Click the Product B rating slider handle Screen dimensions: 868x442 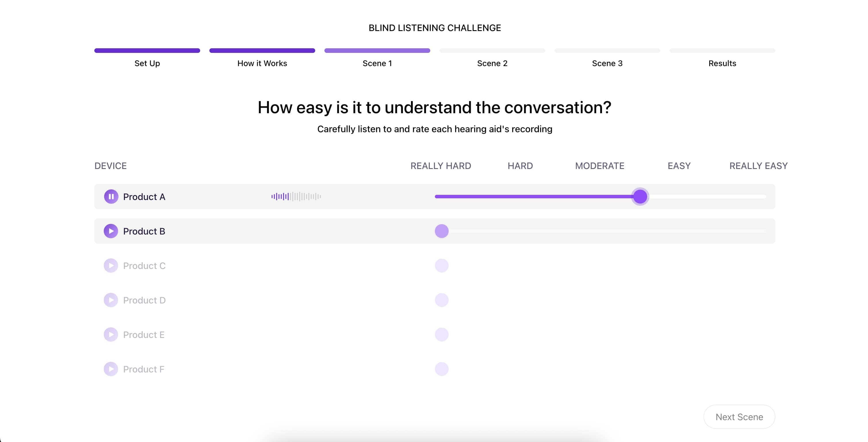(x=441, y=231)
